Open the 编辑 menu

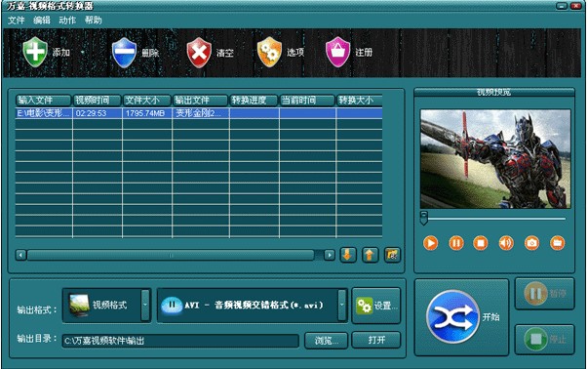tap(42, 20)
